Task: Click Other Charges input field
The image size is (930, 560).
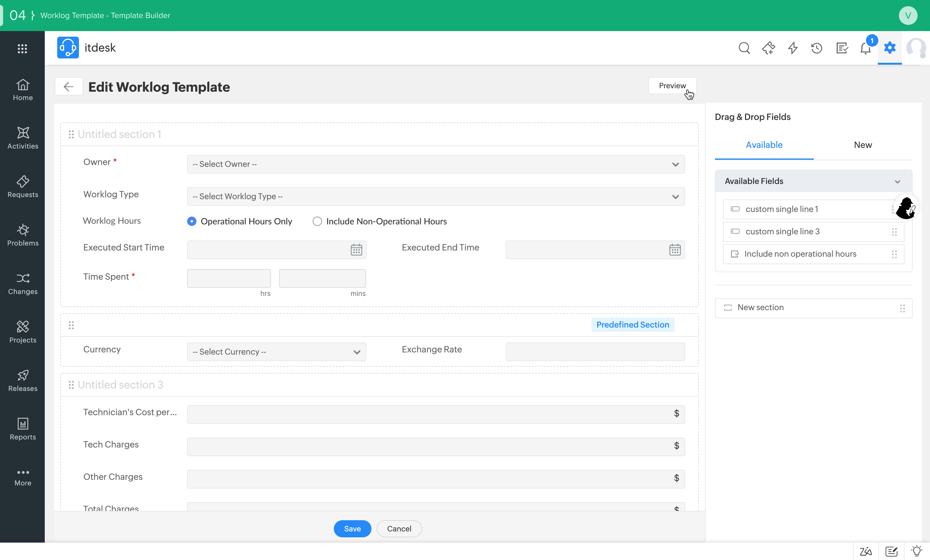Action: 435,479
